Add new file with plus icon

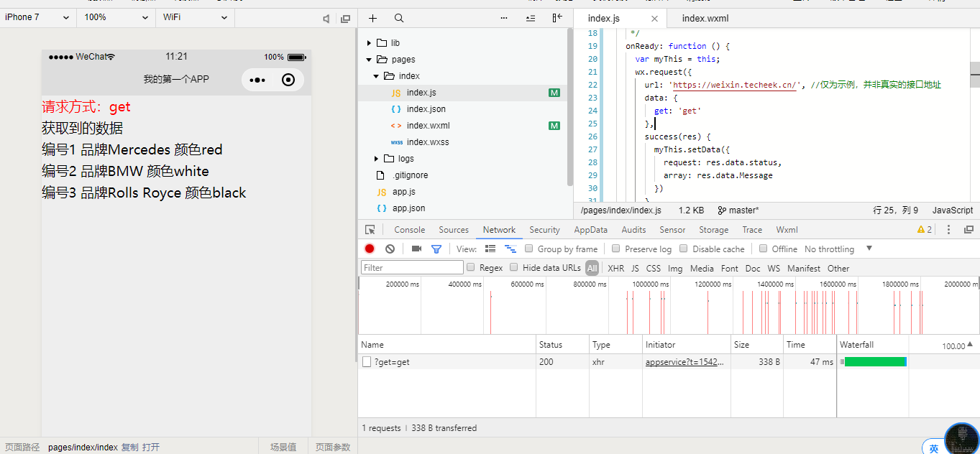click(372, 18)
